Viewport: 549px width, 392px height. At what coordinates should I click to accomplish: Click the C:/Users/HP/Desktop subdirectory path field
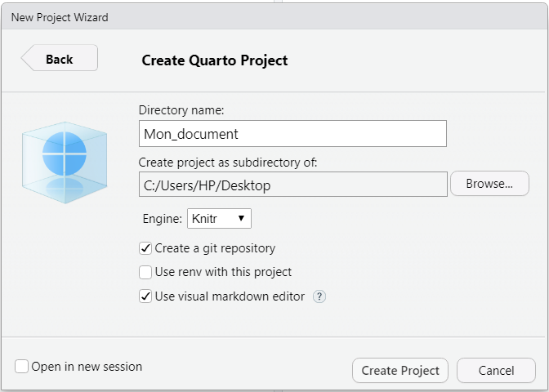pyautogui.click(x=293, y=184)
